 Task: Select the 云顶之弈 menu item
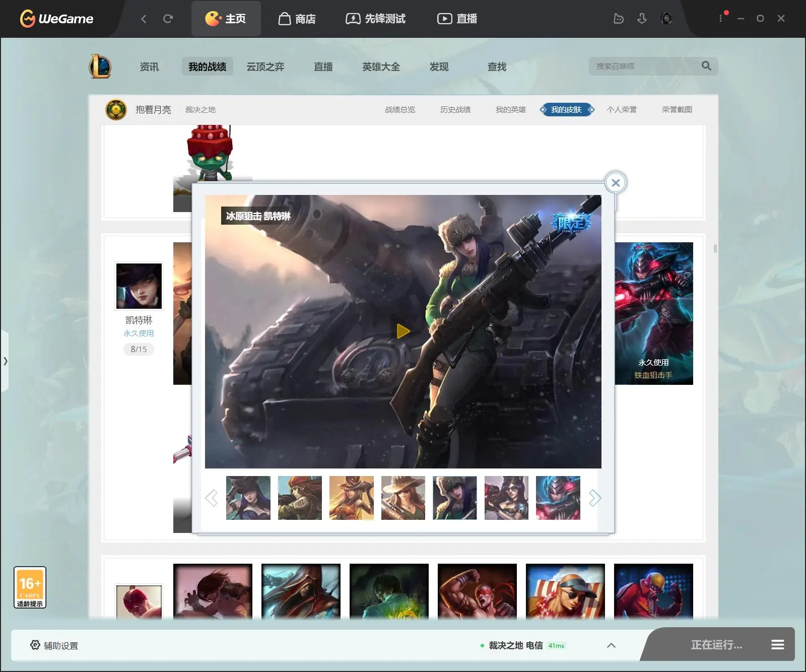click(x=265, y=66)
